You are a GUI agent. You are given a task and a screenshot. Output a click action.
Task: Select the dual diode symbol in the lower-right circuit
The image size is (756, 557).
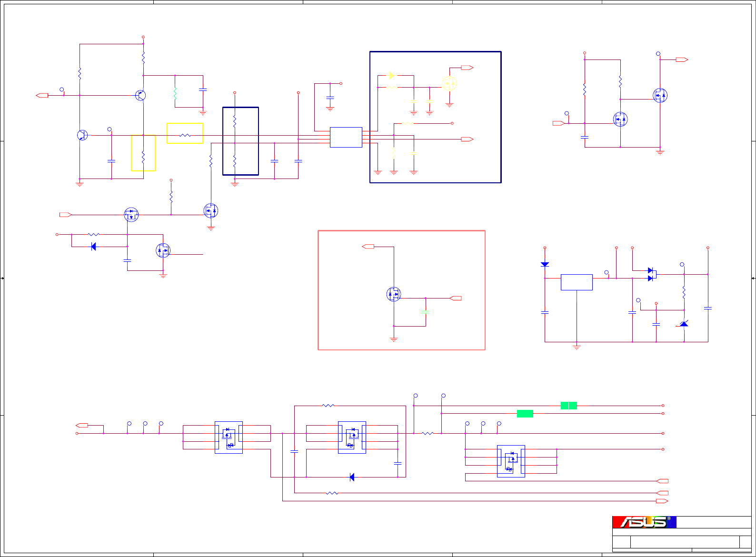[652, 274]
